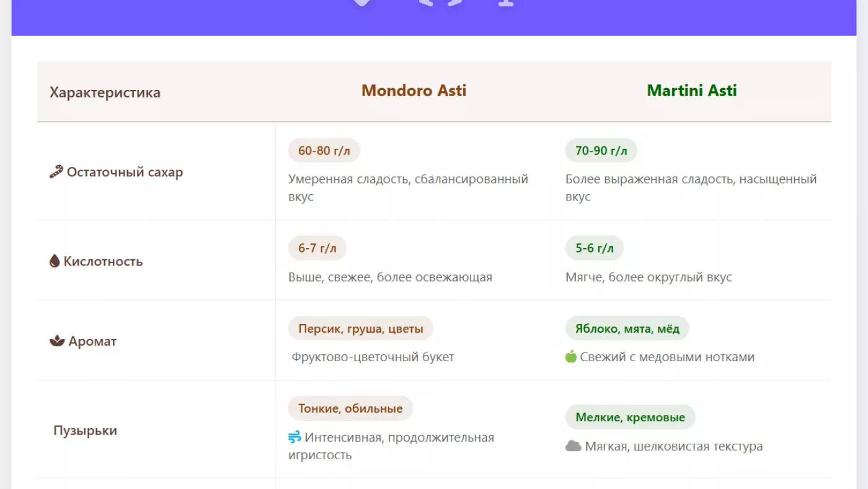Click text Свежий с медовыми нотками
This screenshot has height=489, width=868.
tap(667, 357)
